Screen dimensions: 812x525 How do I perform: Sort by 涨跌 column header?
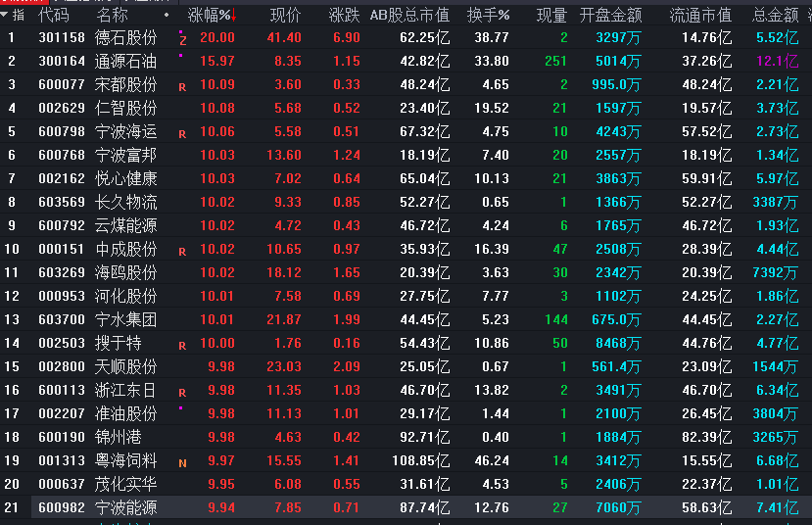coord(345,16)
